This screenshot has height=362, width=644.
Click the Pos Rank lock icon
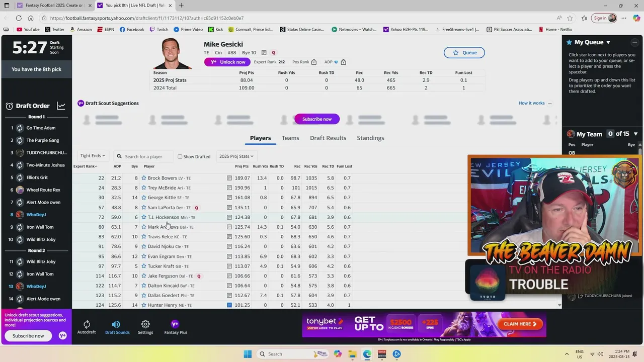point(314,62)
